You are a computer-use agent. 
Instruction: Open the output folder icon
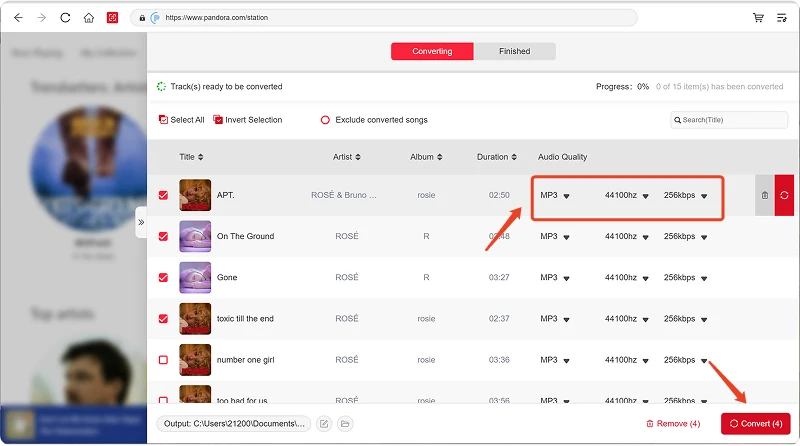tap(345, 424)
